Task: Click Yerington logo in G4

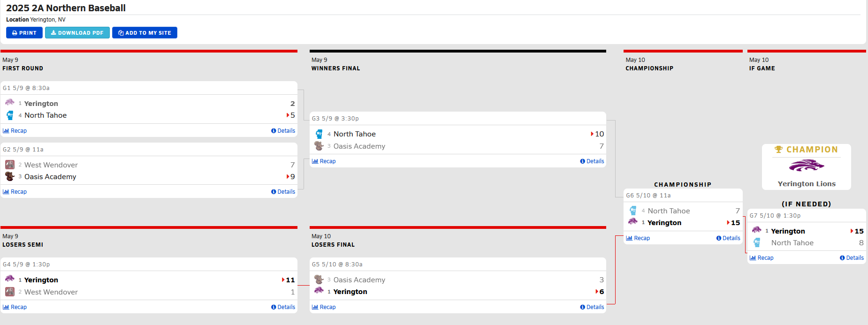Action: [x=10, y=279]
